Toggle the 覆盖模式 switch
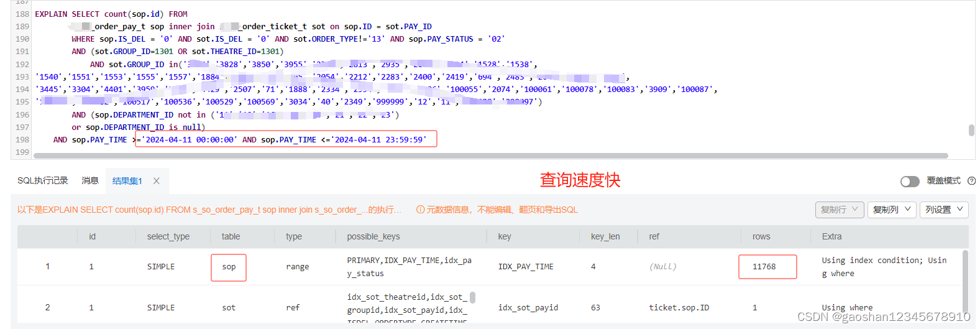980x329 pixels. [910, 181]
